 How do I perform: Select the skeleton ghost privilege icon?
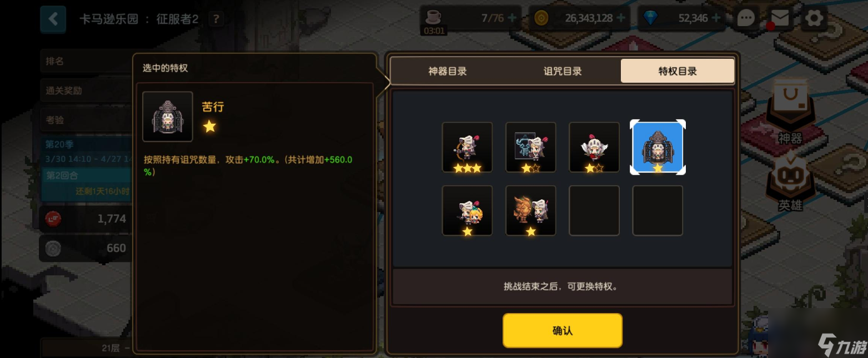pos(530,147)
